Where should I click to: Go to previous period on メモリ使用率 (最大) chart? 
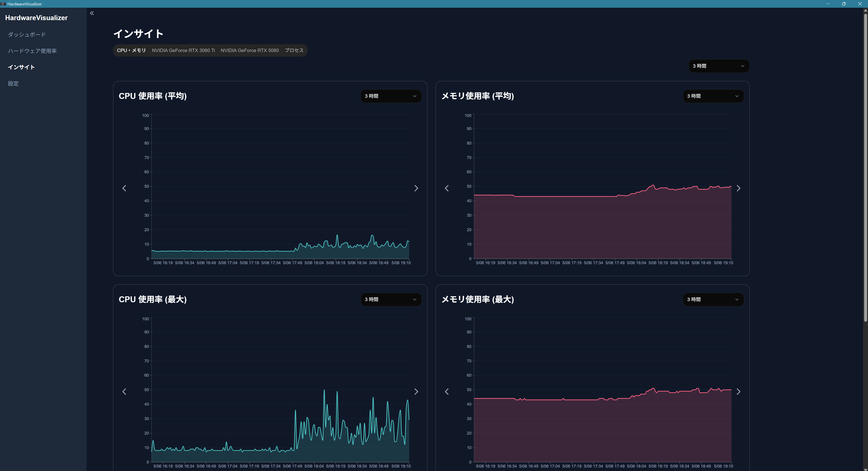click(447, 391)
